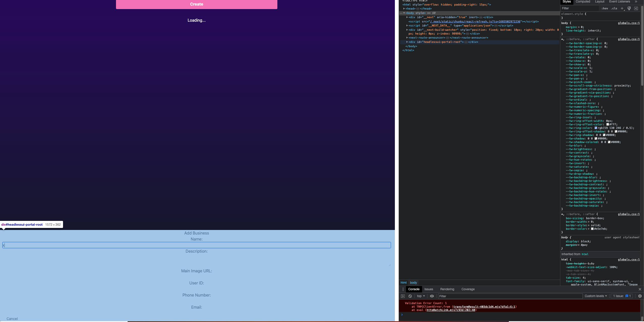Clear console with the ban icon
Viewport: 644px width, 322px height.
click(410, 296)
